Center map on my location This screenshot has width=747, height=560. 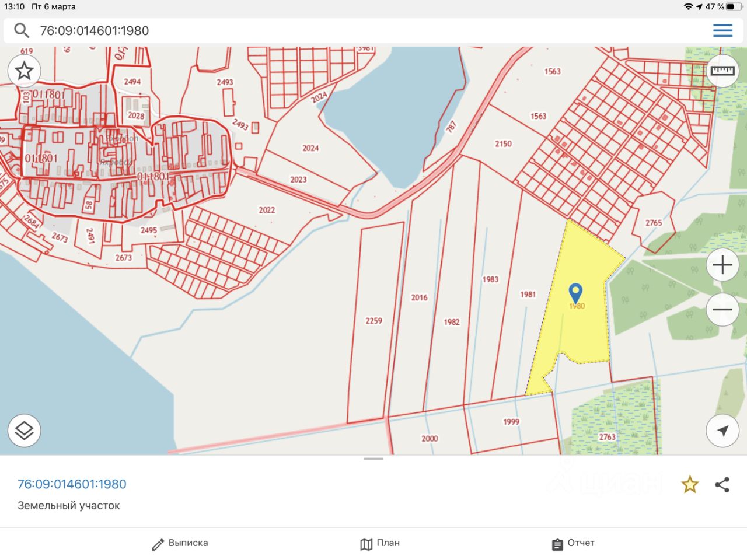[722, 431]
